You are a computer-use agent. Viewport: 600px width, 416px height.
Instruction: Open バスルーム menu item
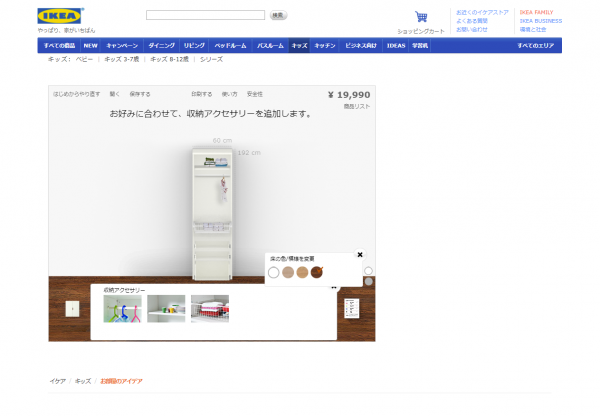[x=270, y=46]
